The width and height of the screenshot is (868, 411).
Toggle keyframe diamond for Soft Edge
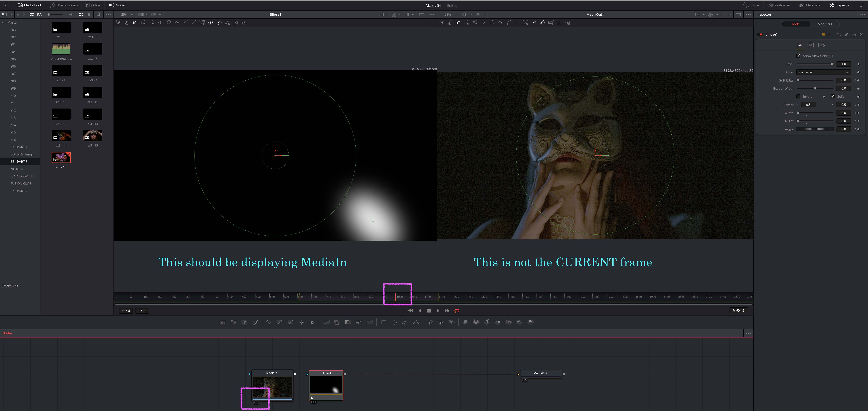point(858,80)
